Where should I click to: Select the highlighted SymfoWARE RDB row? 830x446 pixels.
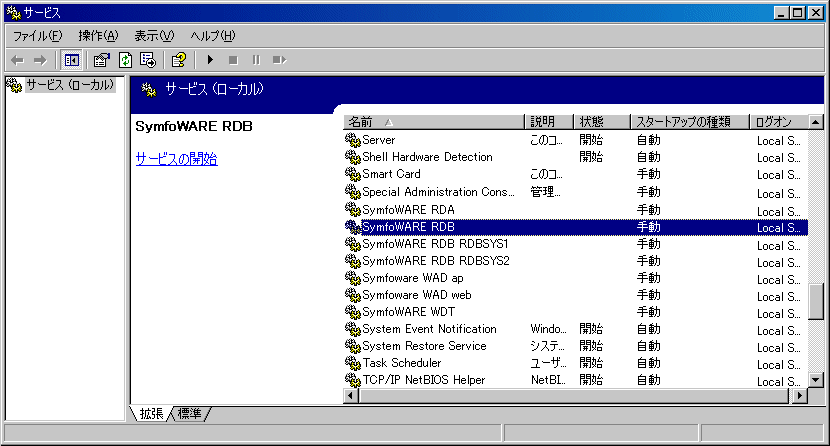(x=576, y=227)
